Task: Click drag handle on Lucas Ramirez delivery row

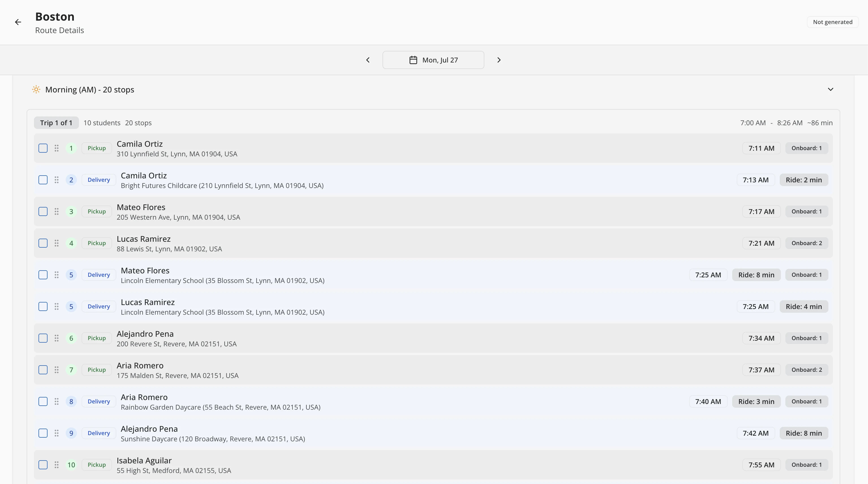Action: coord(57,306)
